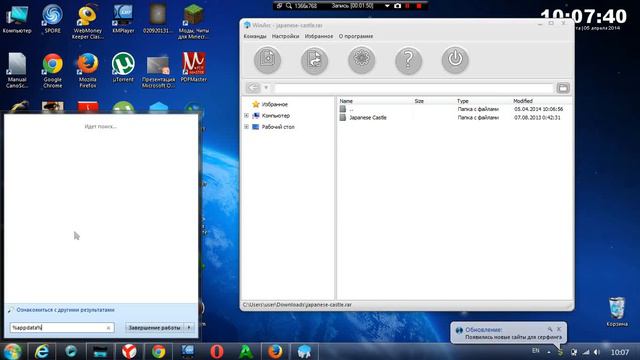Image resolution: width=640 pixels, height=360 pixels.
Task: Open Yandex browser from the taskbar
Action: click(x=129, y=351)
